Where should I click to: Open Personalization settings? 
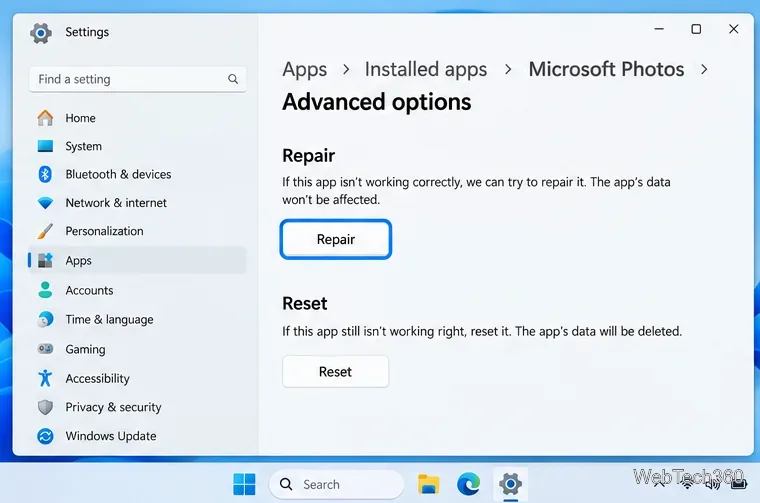pos(104,231)
